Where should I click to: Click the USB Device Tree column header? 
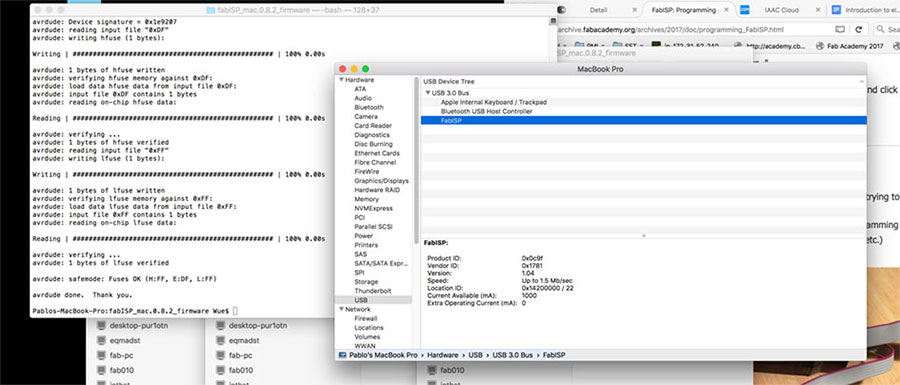[643, 81]
